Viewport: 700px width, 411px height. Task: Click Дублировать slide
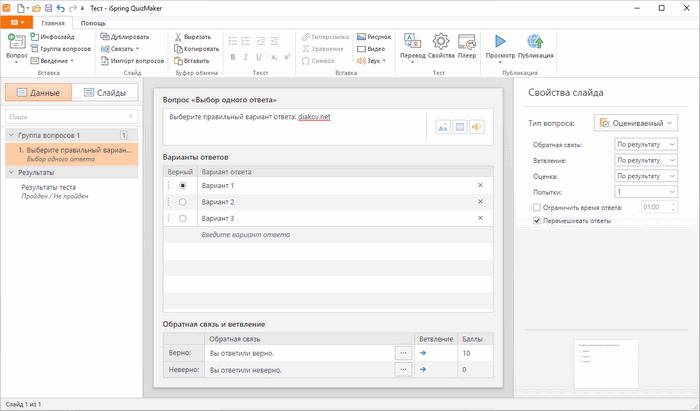click(125, 37)
